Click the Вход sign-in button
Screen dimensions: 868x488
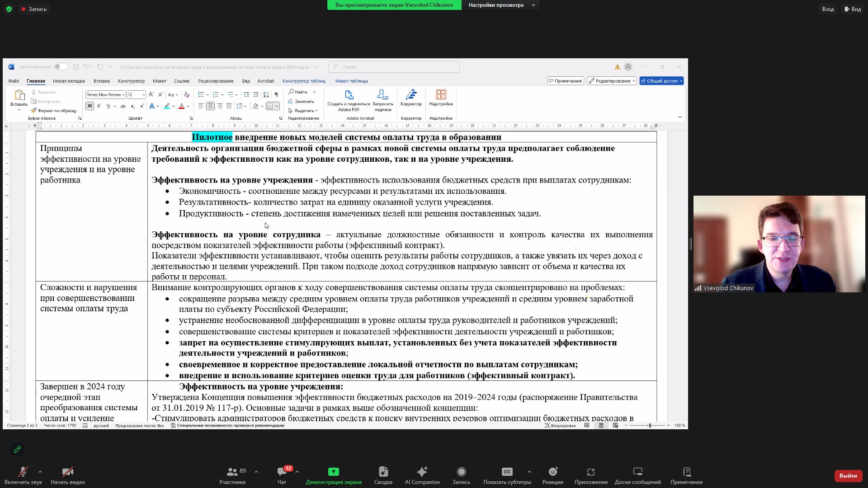point(828,9)
